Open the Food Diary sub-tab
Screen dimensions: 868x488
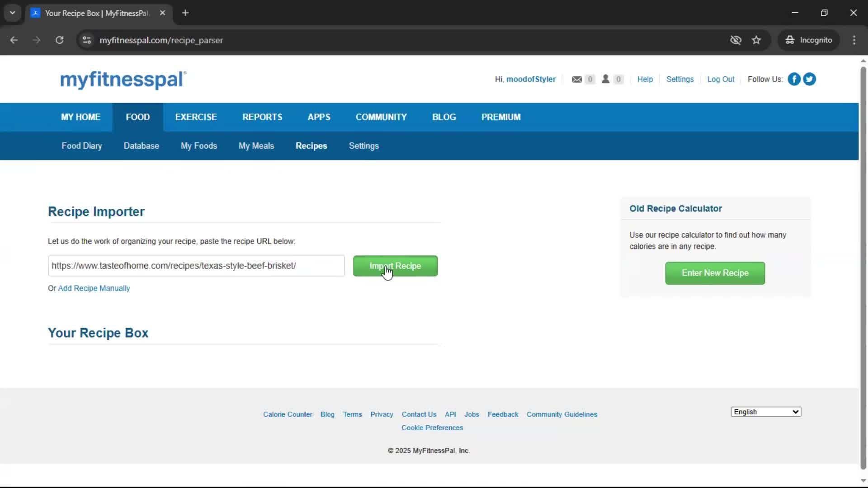click(x=82, y=146)
